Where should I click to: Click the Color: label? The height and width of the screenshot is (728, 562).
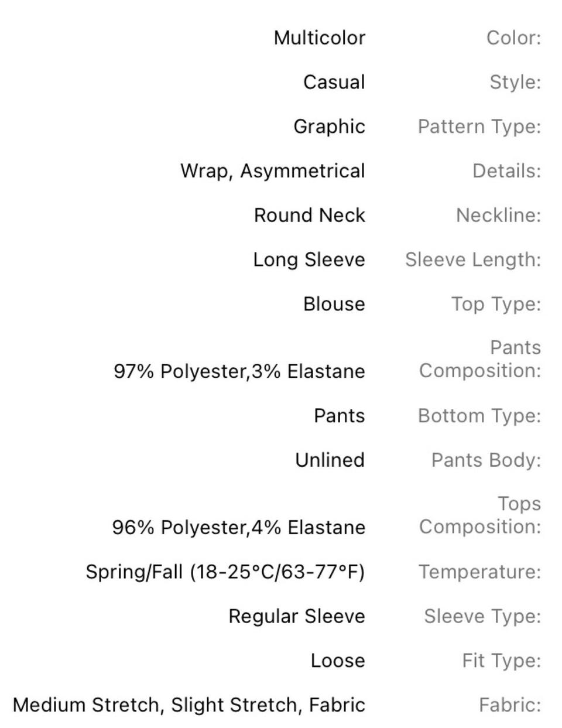513,38
